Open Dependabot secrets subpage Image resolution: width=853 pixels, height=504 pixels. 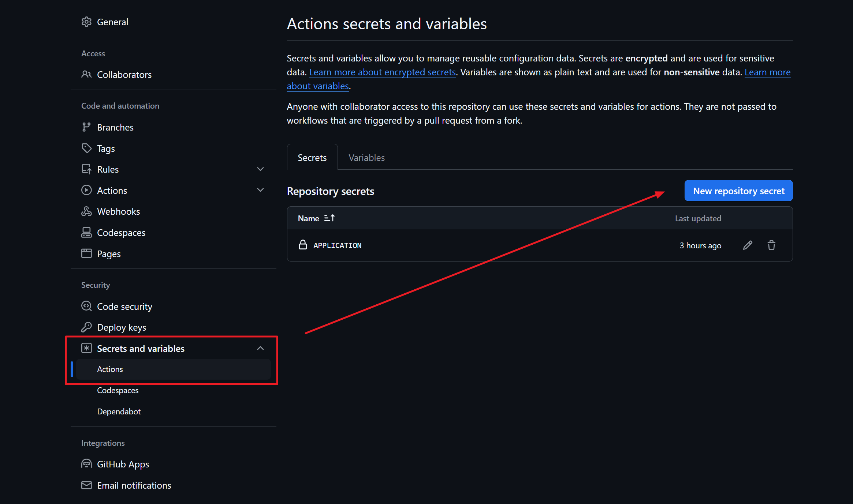coord(119,411)
